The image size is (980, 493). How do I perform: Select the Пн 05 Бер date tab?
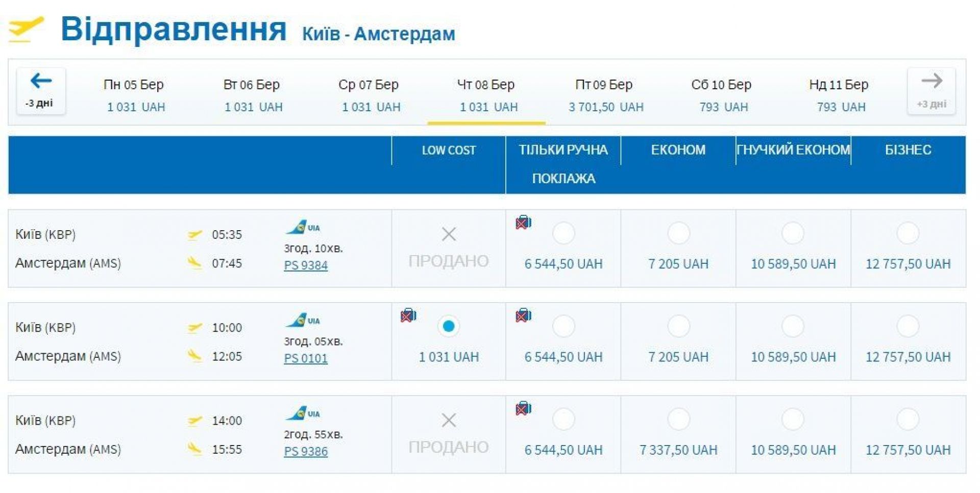(x=135, y=95)
